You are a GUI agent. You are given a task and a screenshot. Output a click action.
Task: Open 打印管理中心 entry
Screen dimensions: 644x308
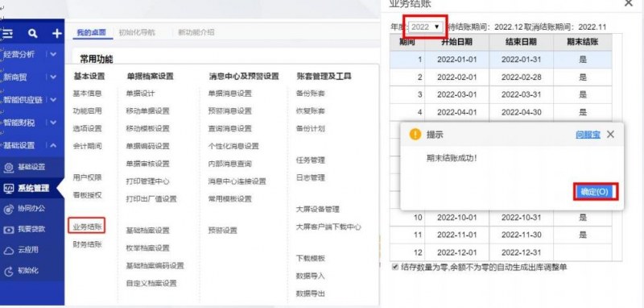pos(147,181)
